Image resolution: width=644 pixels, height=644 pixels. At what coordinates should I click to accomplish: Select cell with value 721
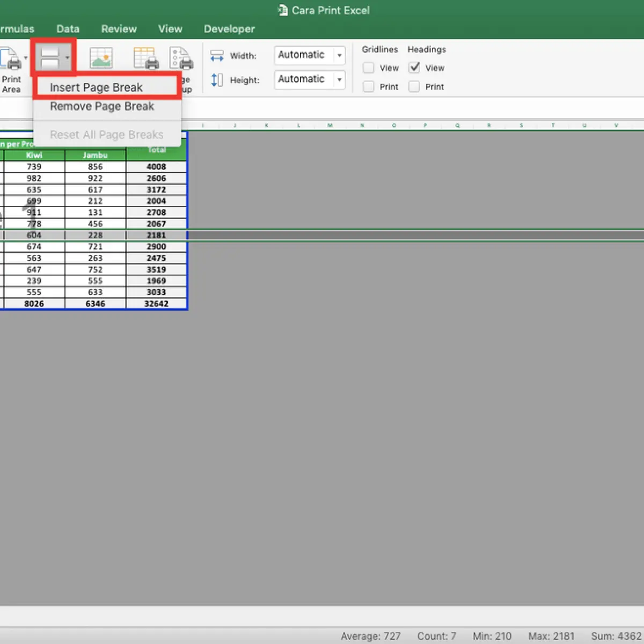[96, 246]
